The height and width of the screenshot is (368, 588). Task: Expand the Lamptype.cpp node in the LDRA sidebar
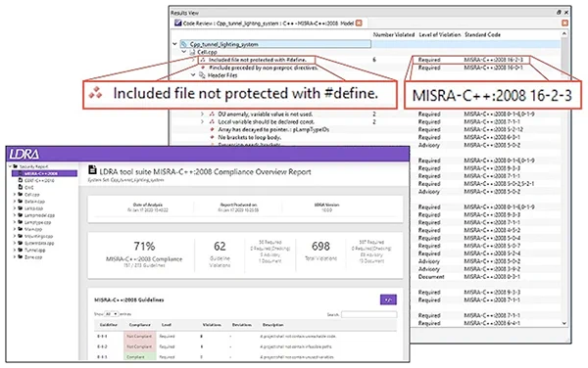point(15,222)
